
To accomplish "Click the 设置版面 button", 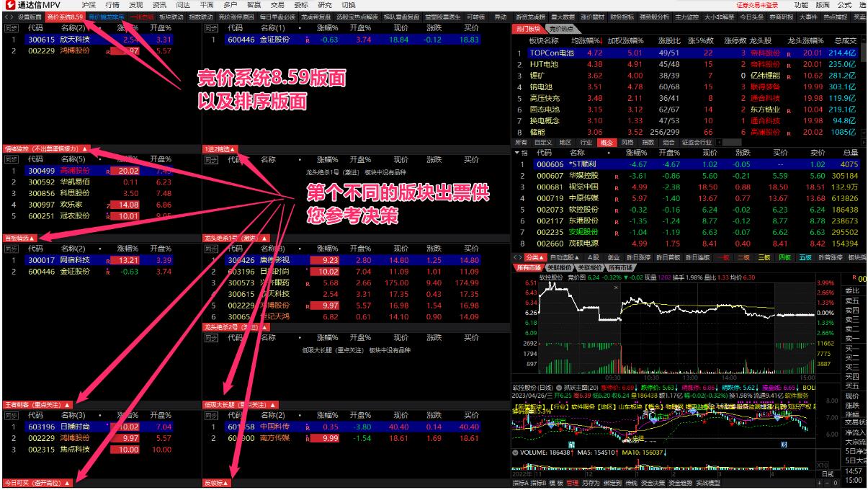I will (30, 16).
